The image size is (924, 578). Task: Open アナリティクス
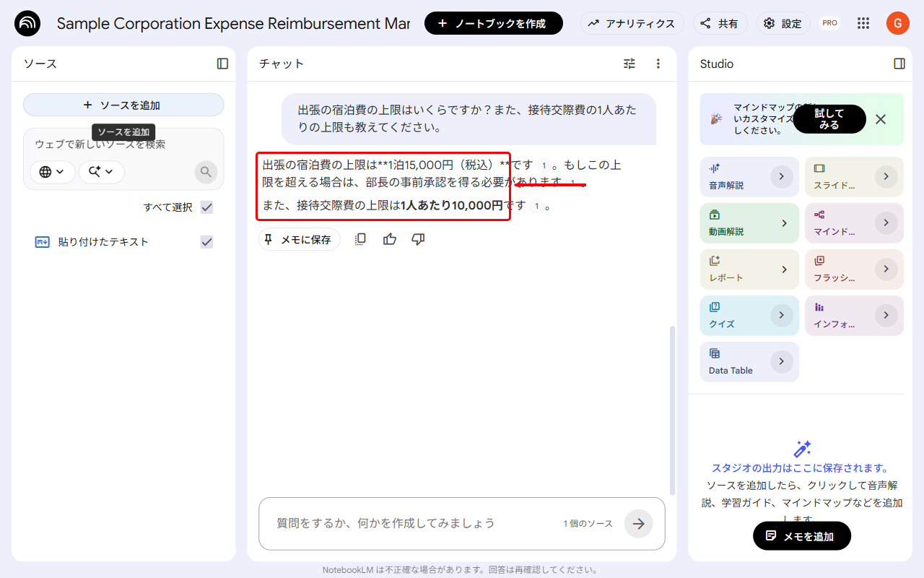point(632,23)
